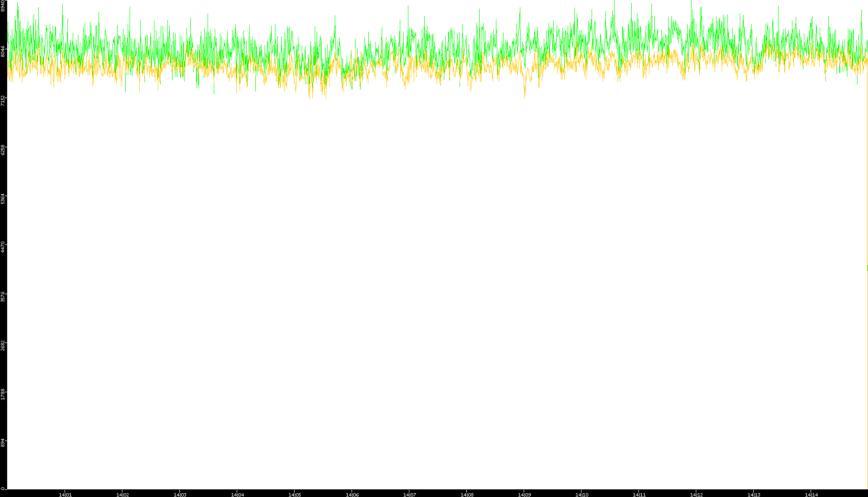Click the 14:08 time axis label
This screenshot has height=497, width=868.
tap(467, 495)
